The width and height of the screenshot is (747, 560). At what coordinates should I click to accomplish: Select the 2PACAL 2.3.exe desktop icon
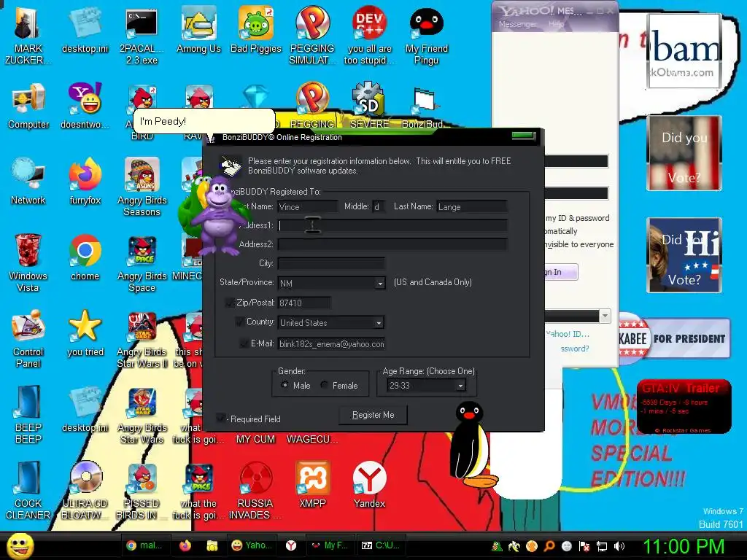[x=142, y=35]
